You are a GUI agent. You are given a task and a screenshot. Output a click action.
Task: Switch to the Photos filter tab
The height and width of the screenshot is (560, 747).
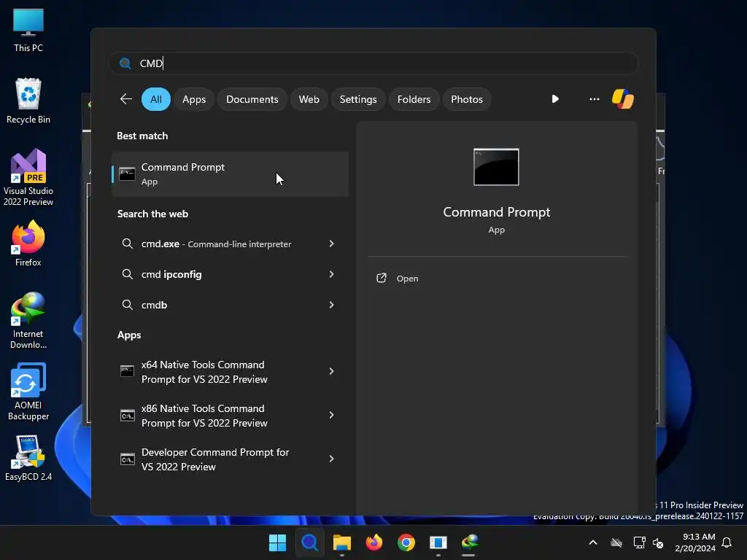pos(466,99)
